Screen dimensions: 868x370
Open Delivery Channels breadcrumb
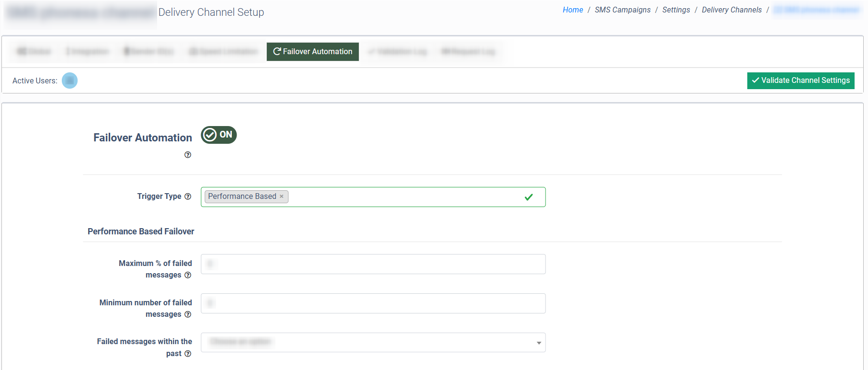[731, 10]
